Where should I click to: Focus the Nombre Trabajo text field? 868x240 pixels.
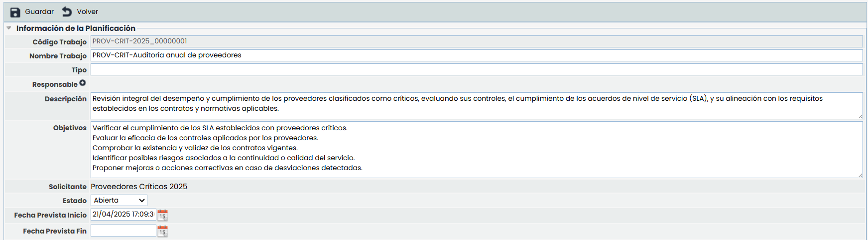476,55
